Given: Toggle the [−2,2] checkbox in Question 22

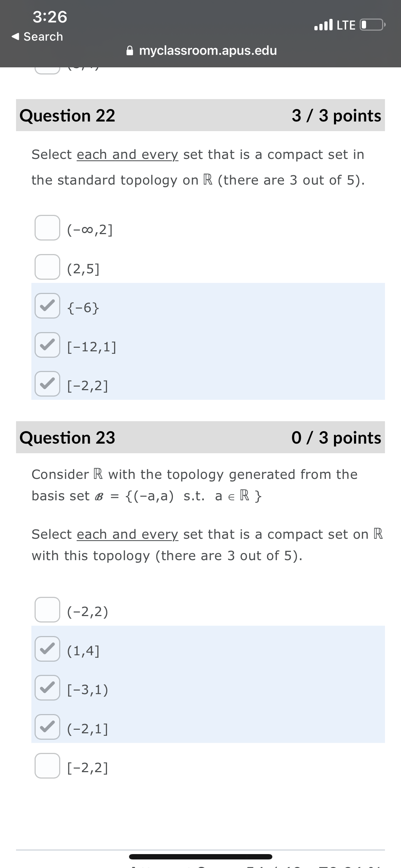Looking at the screenshot, I should [47, 384].
